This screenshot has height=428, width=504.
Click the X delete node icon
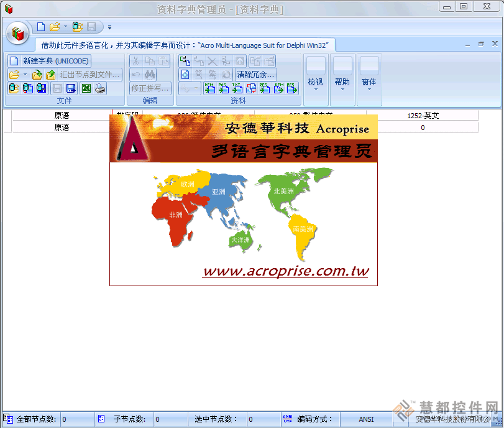coord(212,61)
